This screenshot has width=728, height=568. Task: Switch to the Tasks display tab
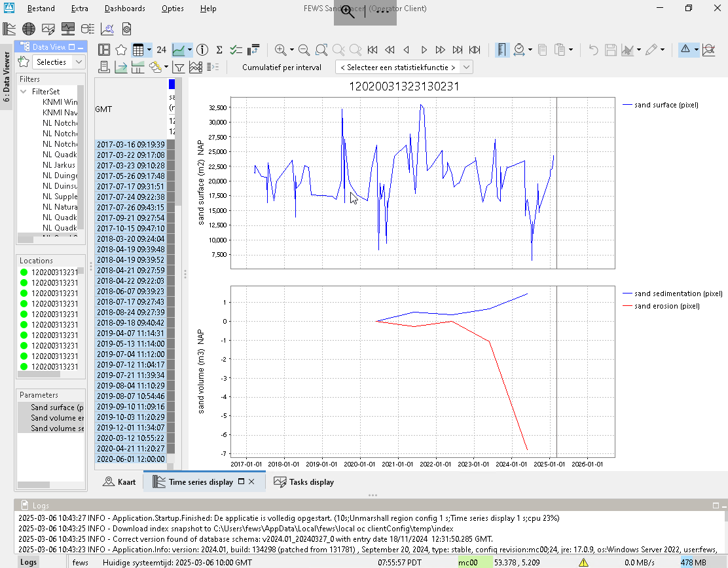[304, 482]
